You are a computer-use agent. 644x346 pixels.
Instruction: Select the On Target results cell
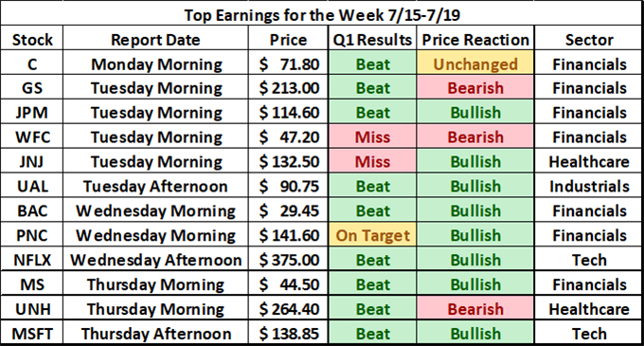click(372, 235)
